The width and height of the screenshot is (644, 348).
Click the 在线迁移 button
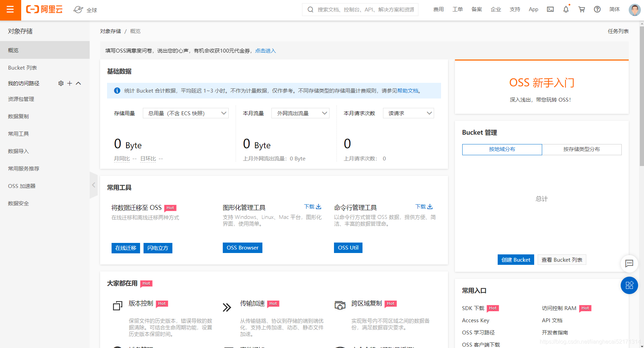126,248
